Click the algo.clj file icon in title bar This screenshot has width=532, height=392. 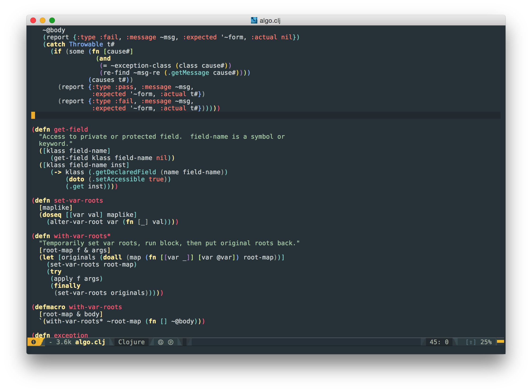[254, 20]
